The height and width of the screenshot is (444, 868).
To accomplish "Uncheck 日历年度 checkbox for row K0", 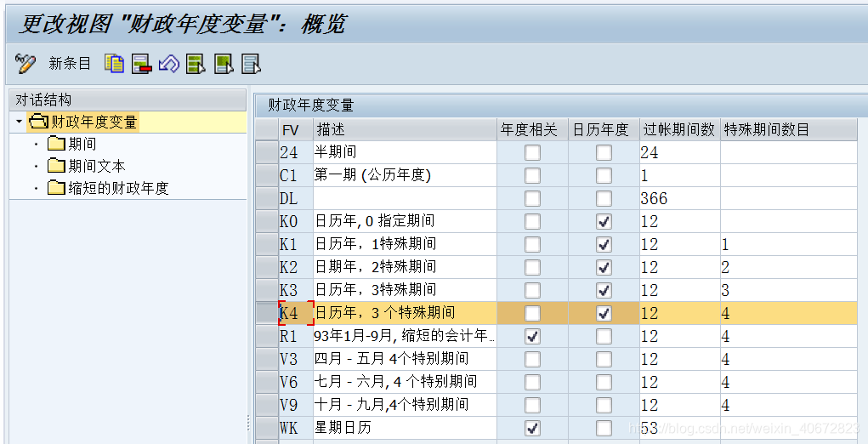I will 604,221.
